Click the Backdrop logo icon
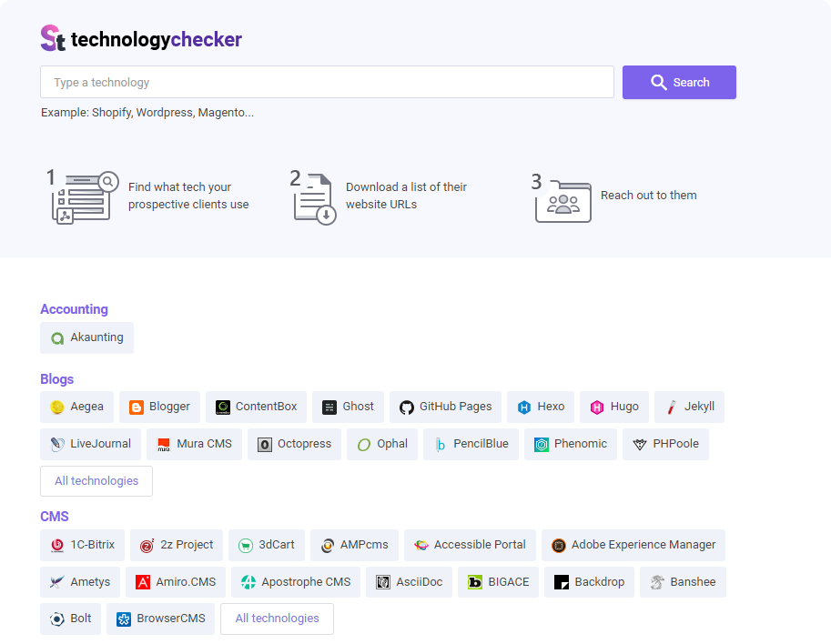Image resolution: width=831 pixels, height=644 pixels. pos(562,582)
